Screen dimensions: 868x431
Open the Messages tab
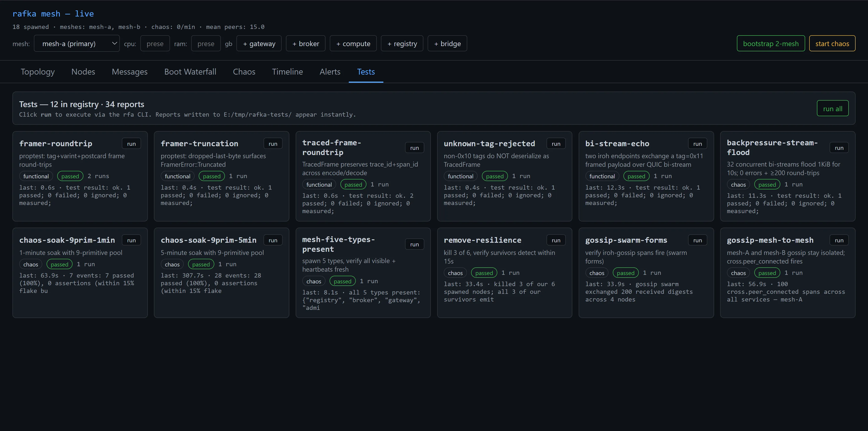pos(130,72)
